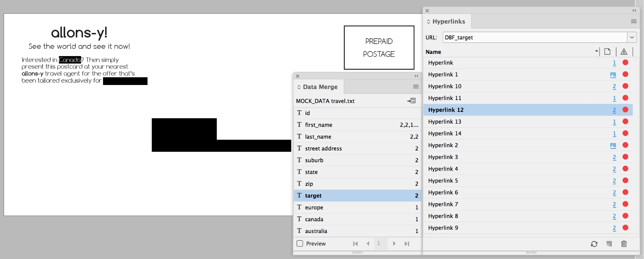Image resolution: width=644 pixels, height=259 pixels.
Task: Open the Data Merge panel menu
Action: click(416, 87)
